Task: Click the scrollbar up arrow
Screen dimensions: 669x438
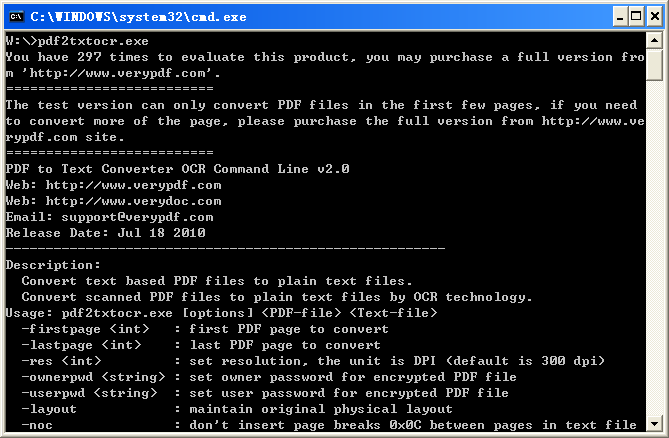Action: [654, 41]
